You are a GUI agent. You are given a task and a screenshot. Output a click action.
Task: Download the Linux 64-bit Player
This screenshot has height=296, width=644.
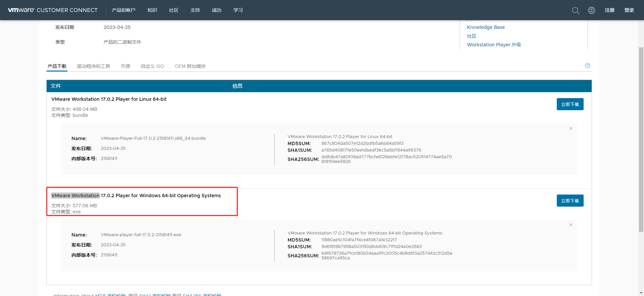(570, 104)
